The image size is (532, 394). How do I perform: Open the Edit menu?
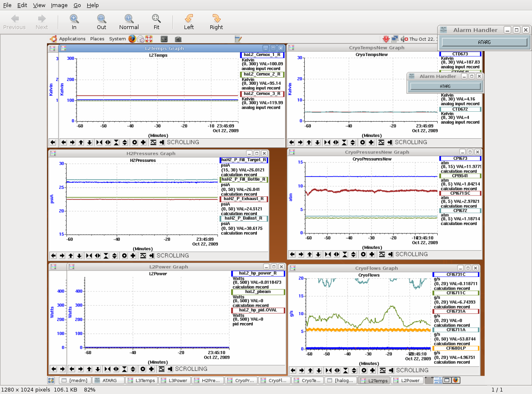(22, 5)
